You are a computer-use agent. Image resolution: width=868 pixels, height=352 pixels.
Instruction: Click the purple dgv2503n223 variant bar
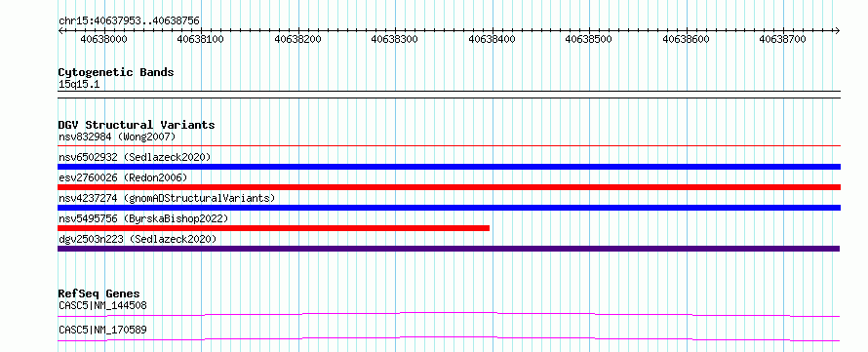449,249
